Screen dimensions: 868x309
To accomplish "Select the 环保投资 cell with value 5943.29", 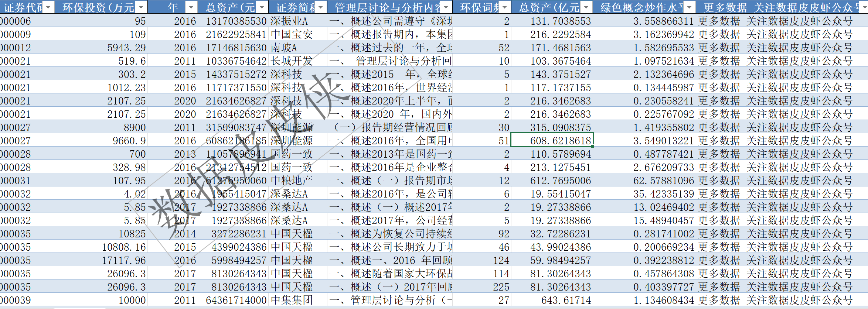I will coord(126,48).
